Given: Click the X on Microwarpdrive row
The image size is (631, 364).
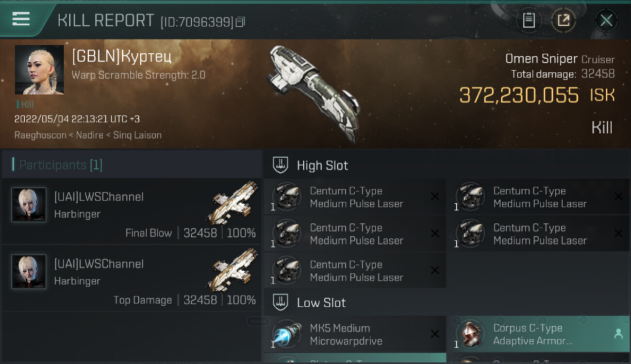Looking at the screenshot, I should 435,334.
